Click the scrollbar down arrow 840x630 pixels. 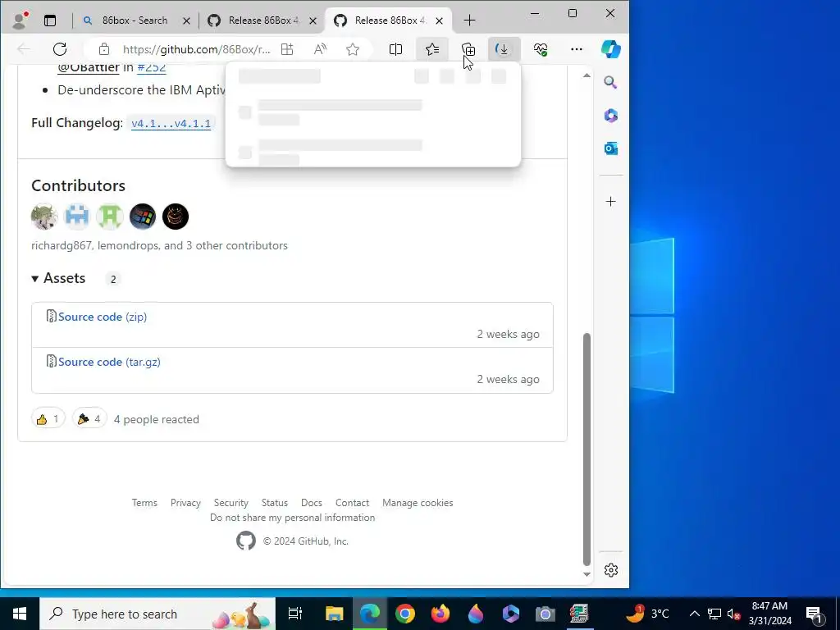[x=587, y=574]
